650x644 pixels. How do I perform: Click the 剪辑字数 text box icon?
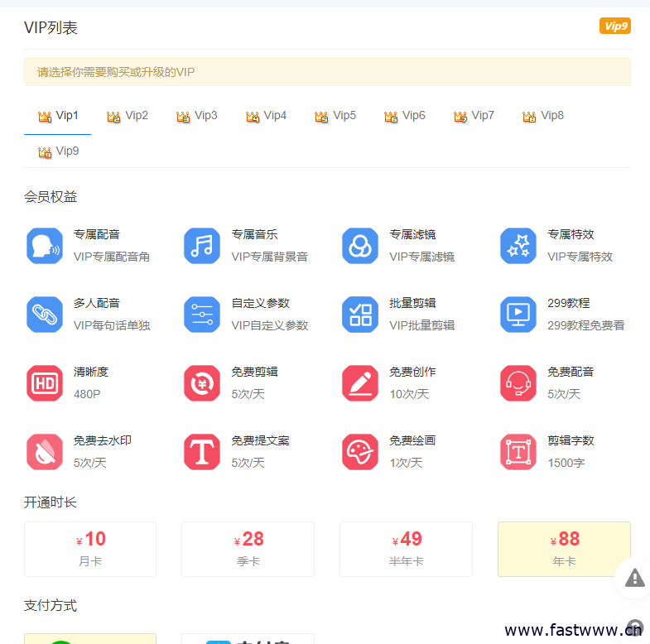coord(518,452)
